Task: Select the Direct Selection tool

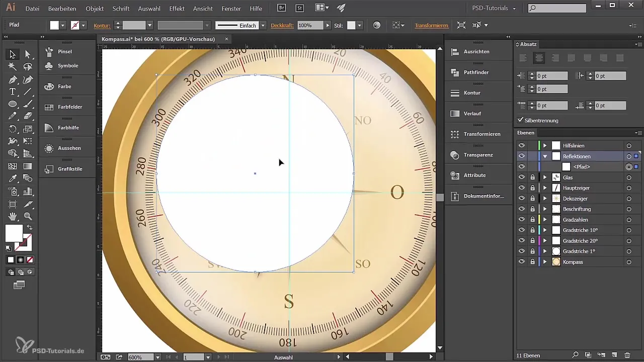Action: 28,54
